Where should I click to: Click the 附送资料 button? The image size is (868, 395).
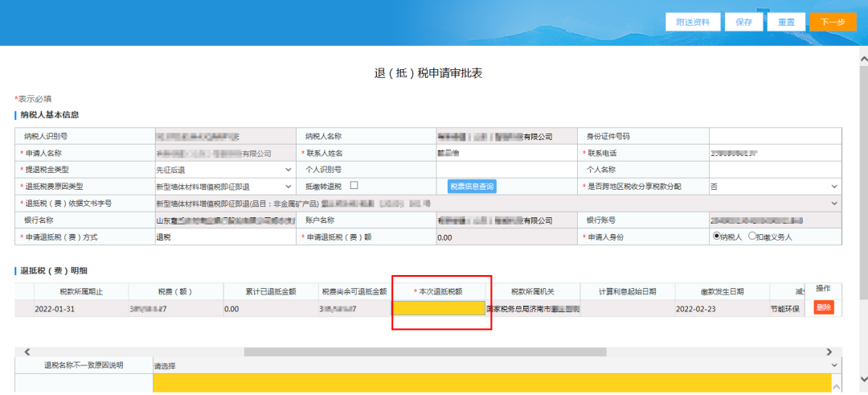pyautogui.click(x=693, y=23)
